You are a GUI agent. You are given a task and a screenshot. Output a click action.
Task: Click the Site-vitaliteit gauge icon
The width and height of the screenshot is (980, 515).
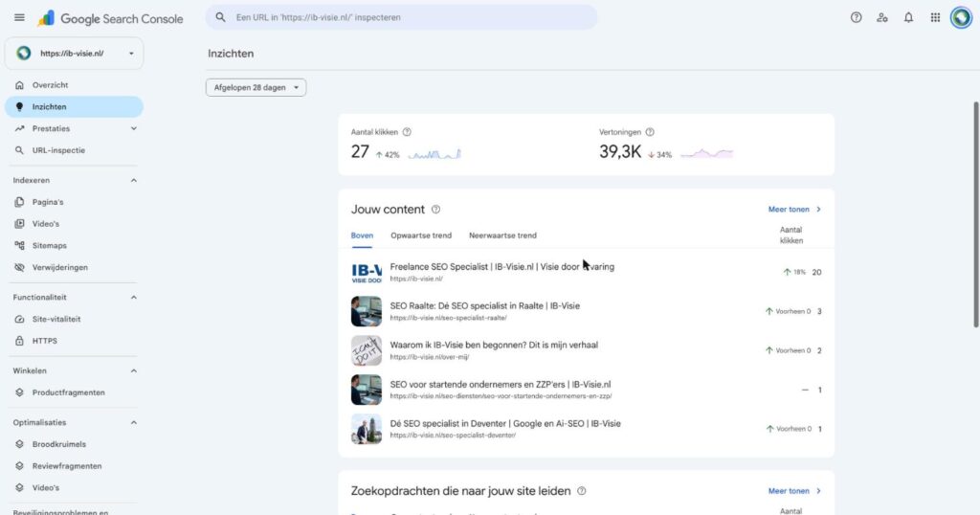(19, 319)
